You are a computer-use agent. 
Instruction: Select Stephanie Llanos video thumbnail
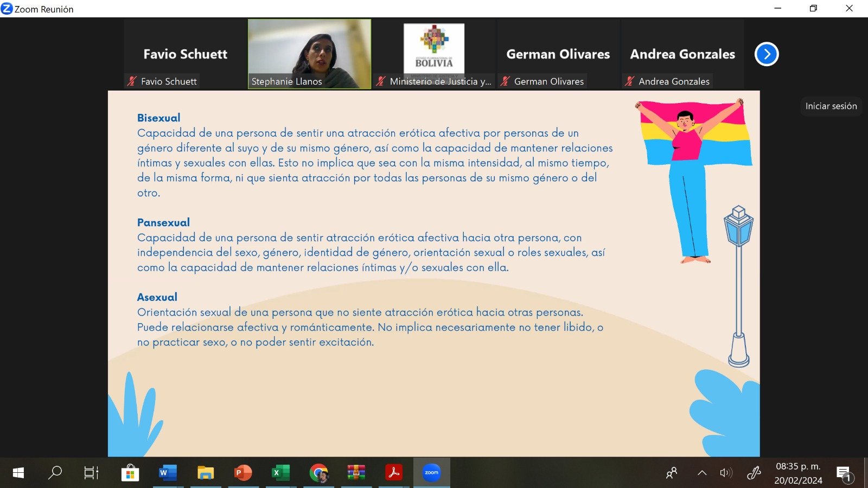[310, 54]
